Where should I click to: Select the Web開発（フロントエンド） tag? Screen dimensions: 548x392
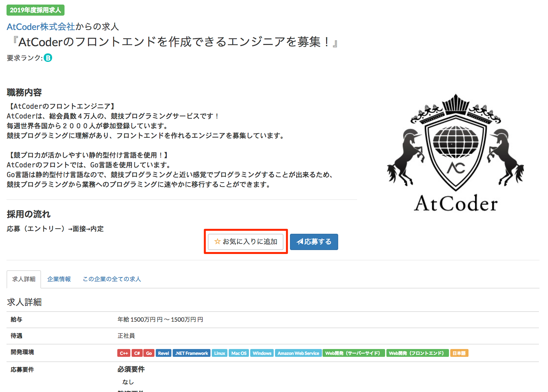tap(418, 353)
